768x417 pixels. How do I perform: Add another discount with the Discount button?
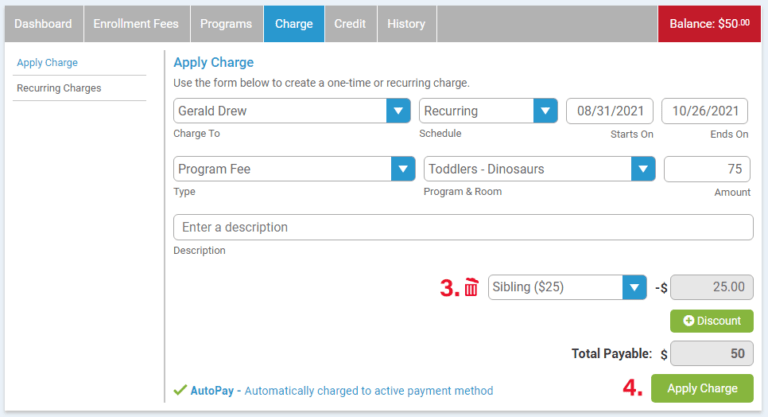tap(712, 321)
